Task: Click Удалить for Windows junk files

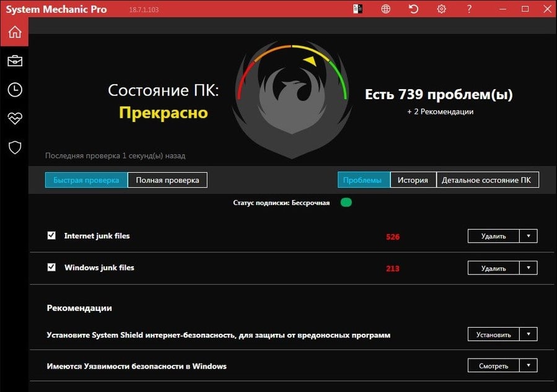Action: (x=493, y=268)
